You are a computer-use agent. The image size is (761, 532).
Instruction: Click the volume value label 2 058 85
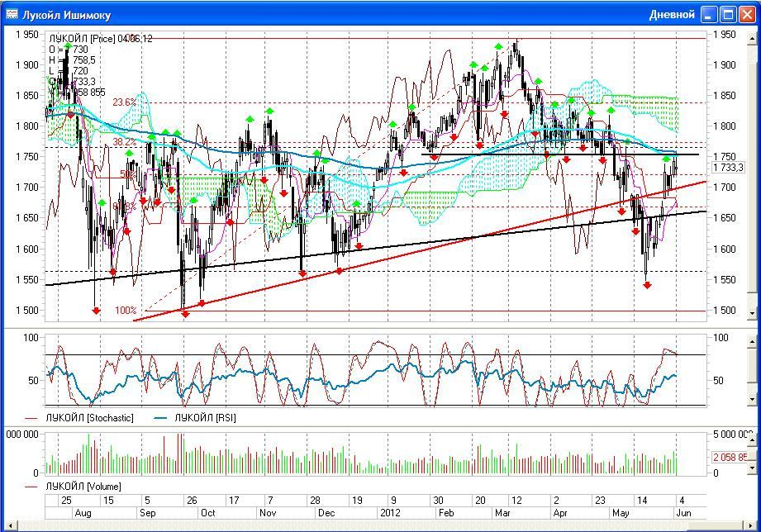coord(730,457)
